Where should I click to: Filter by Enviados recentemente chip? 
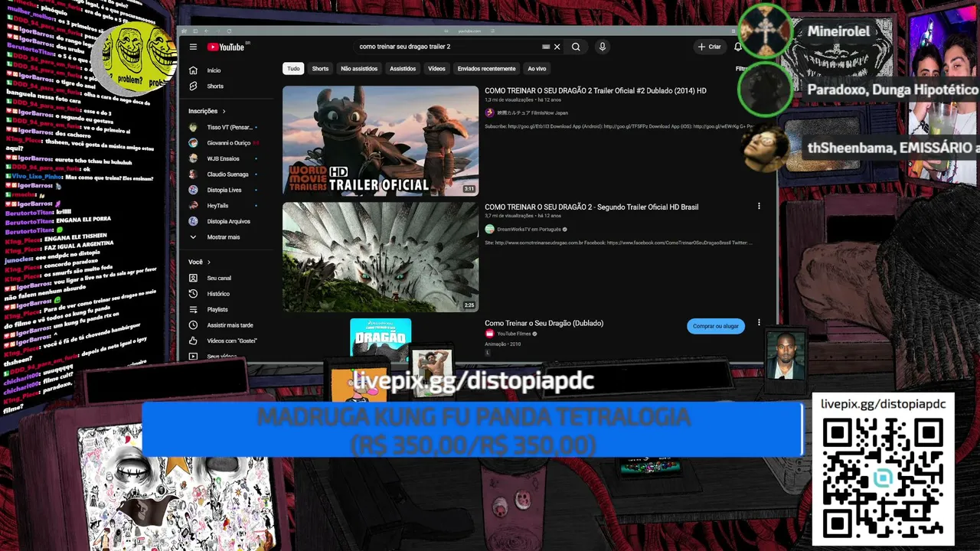(x=486, y=69)
